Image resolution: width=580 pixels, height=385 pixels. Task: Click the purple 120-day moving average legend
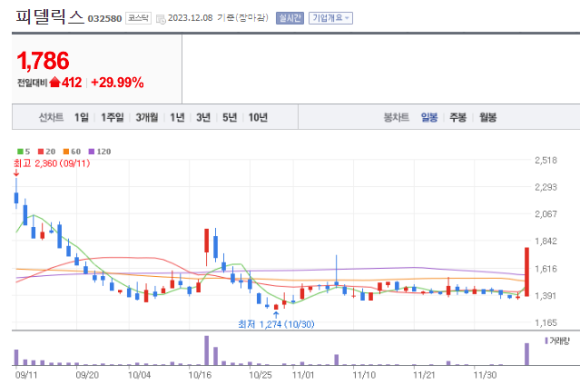click(100, 151)
